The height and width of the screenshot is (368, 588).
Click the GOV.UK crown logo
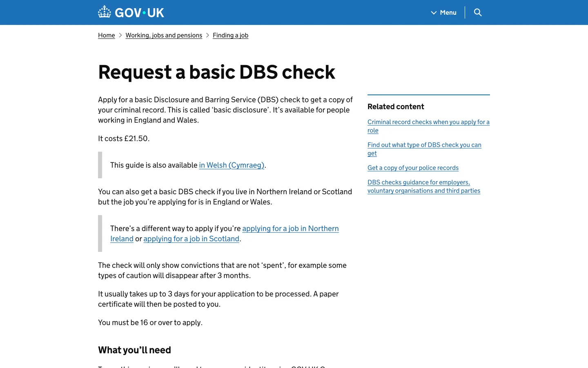pos(131,12)
